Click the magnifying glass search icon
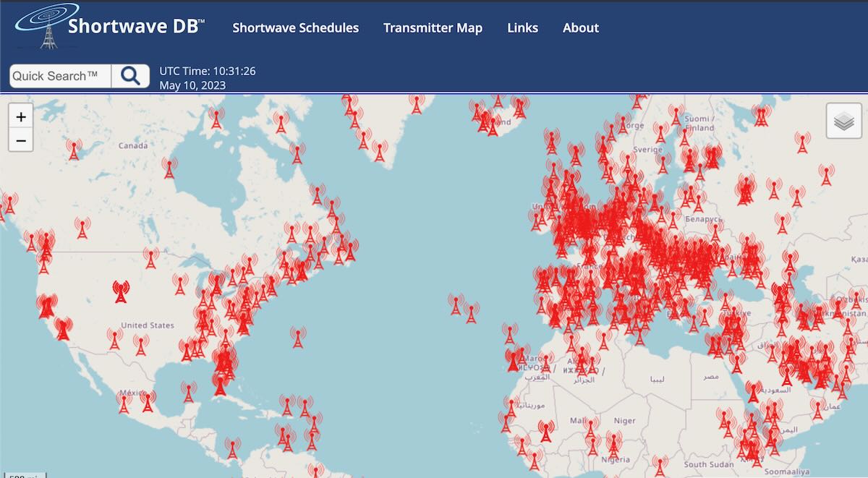Viewport: 868px width, 478px height. tap(131, 75)
